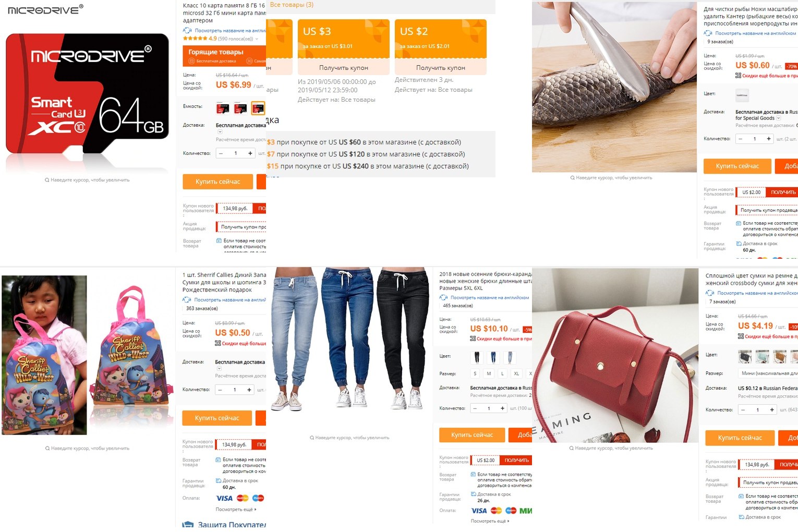
Task: Click the Visa icon in backpack payment row
Action: pyautogui.click(x=224, y=498)
